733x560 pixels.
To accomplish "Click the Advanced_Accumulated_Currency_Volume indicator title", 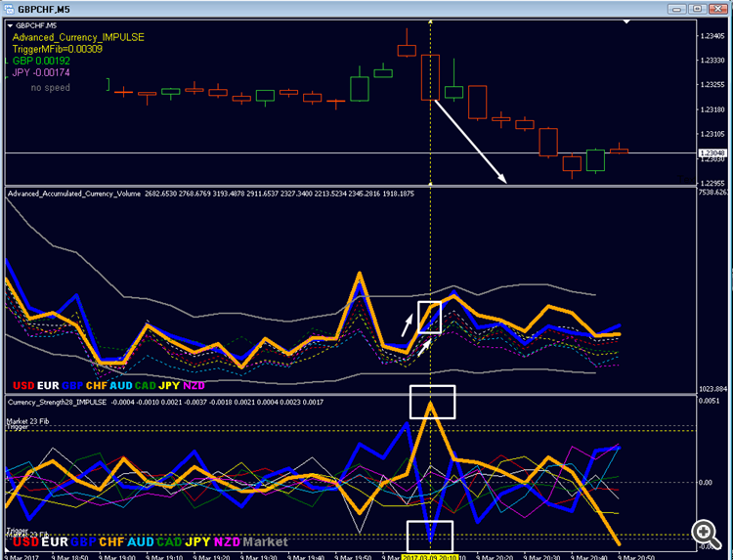I will point(74,194).
